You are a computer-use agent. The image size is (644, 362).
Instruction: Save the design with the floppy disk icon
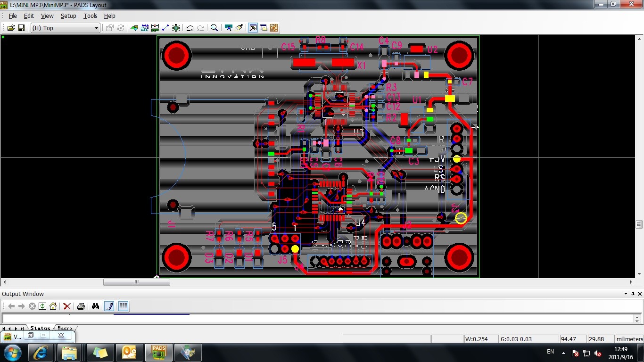(21, 28)
